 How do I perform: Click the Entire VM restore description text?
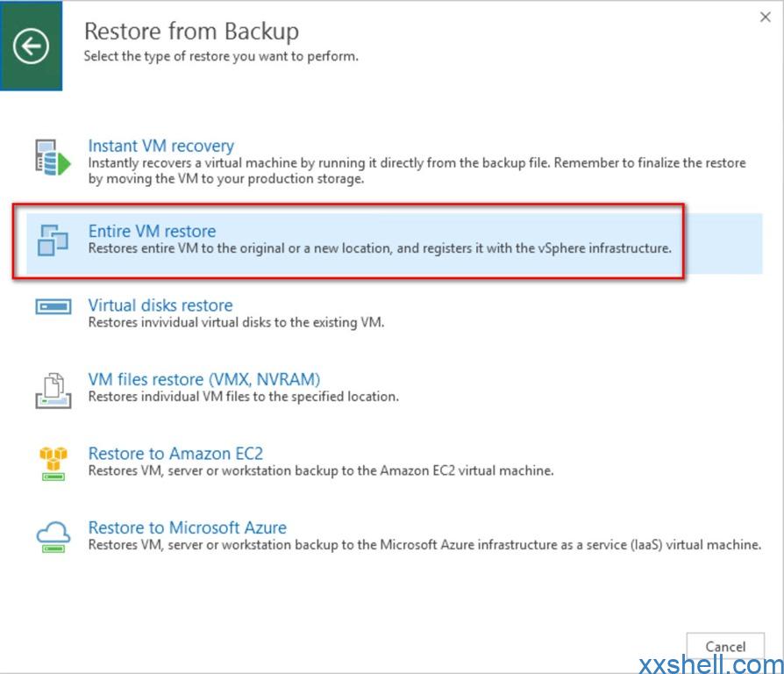(x=380, y=248)
